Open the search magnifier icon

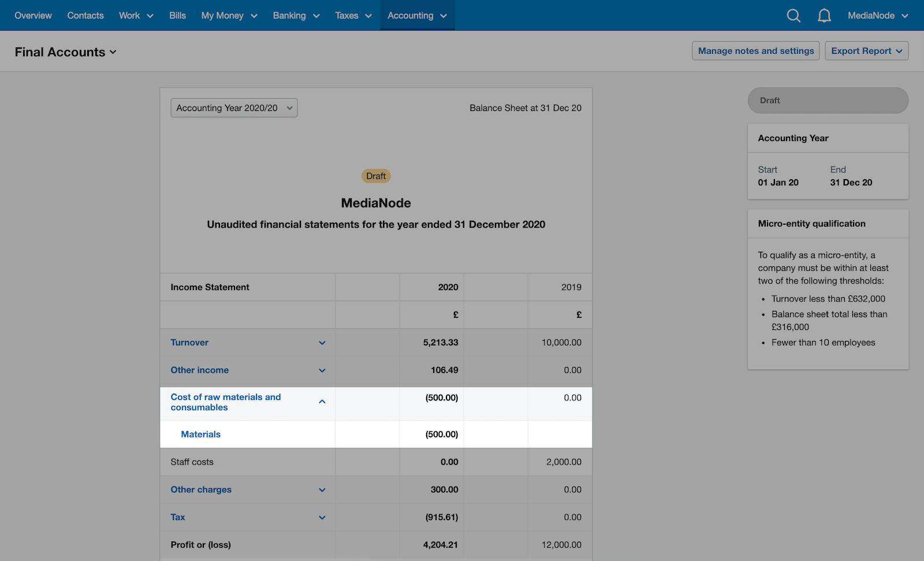[793, 16]
